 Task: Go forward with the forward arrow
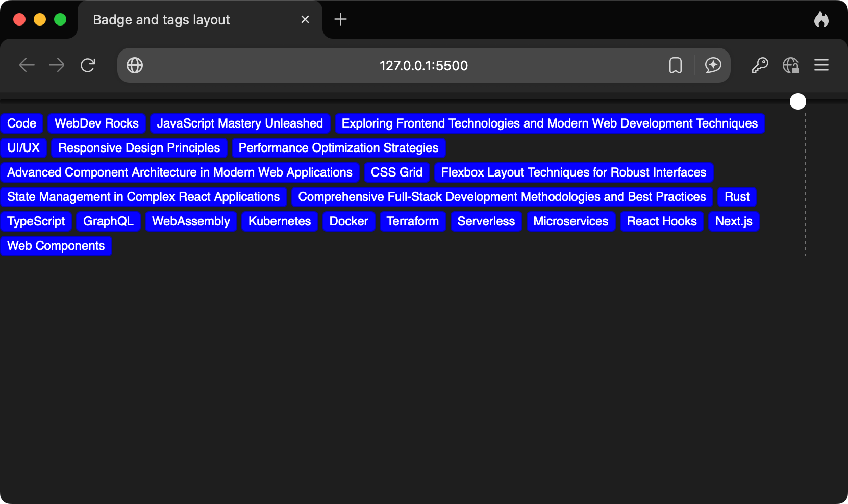coord(57,65)
